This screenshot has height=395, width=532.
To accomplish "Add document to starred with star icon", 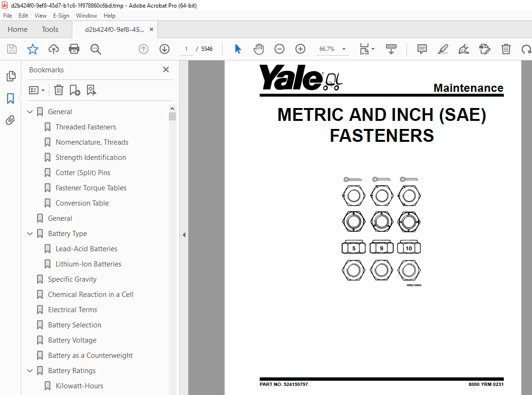I will click(33, 49).
